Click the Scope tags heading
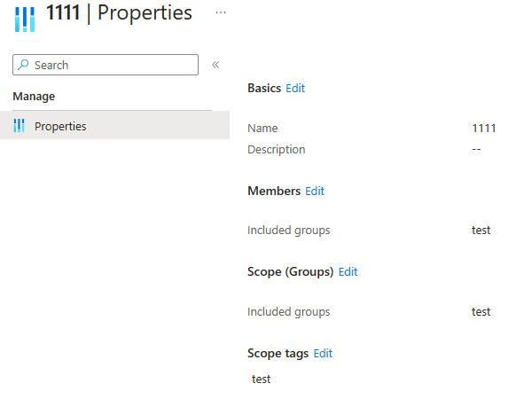Screen dimensions: 532x407 278,354
